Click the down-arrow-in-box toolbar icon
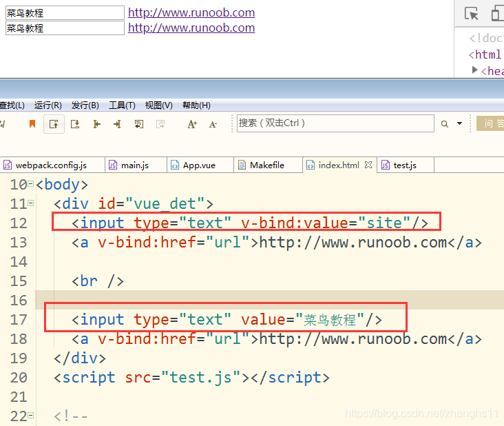The height and width of the screenshot is (426, 504). [75, 124]
